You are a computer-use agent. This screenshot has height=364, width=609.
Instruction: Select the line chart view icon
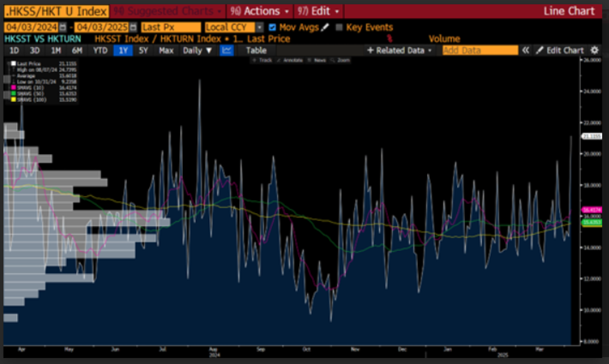pos(226,50)
